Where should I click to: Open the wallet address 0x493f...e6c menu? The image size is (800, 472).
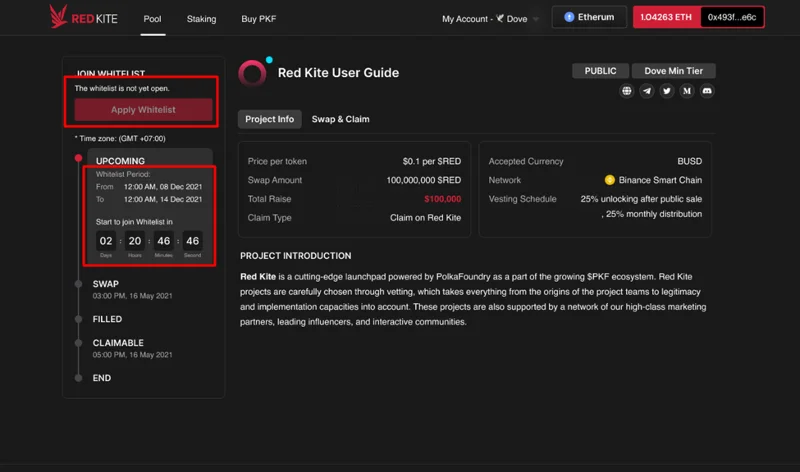point(732,17)
